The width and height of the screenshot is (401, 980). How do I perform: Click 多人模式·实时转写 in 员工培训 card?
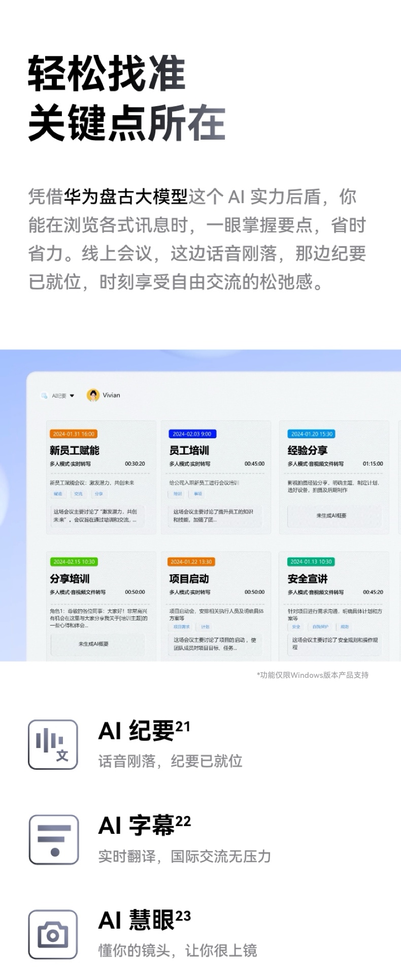[x=190, y=464]
